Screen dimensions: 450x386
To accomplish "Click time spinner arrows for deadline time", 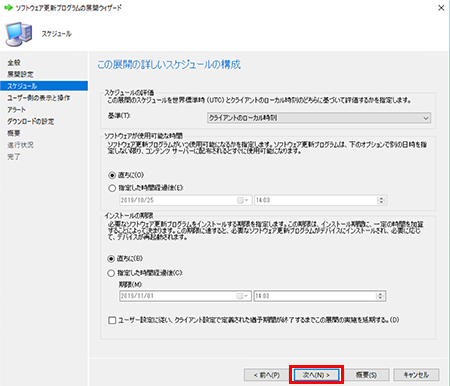I will [380, 296].
